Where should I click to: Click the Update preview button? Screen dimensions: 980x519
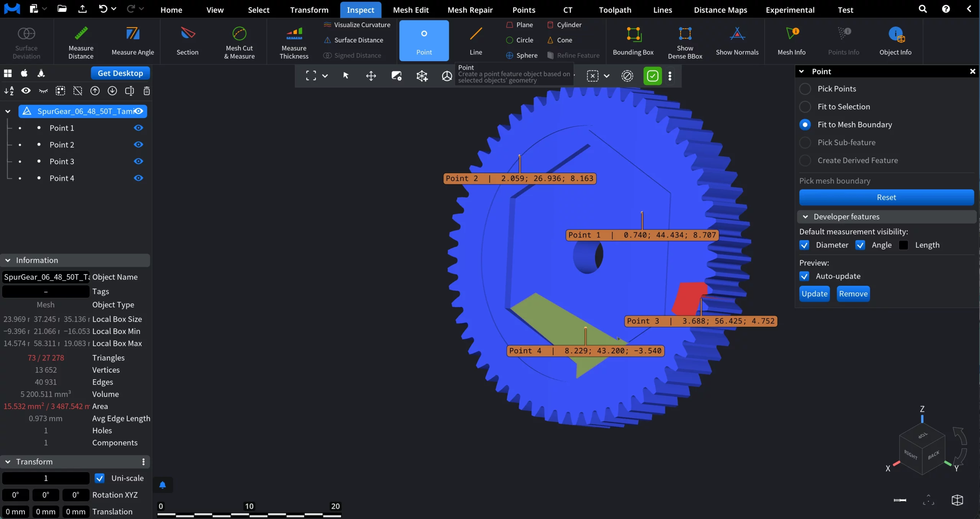tap(814, 293)
